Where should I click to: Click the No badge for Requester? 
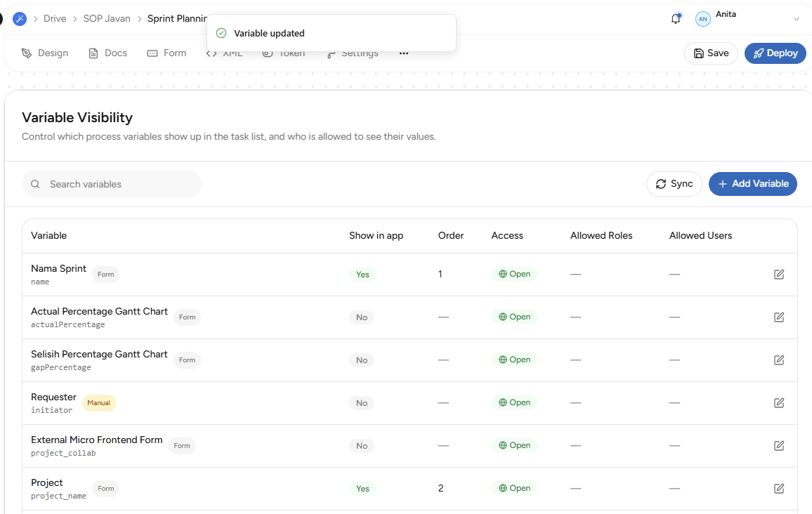[362, 403]
